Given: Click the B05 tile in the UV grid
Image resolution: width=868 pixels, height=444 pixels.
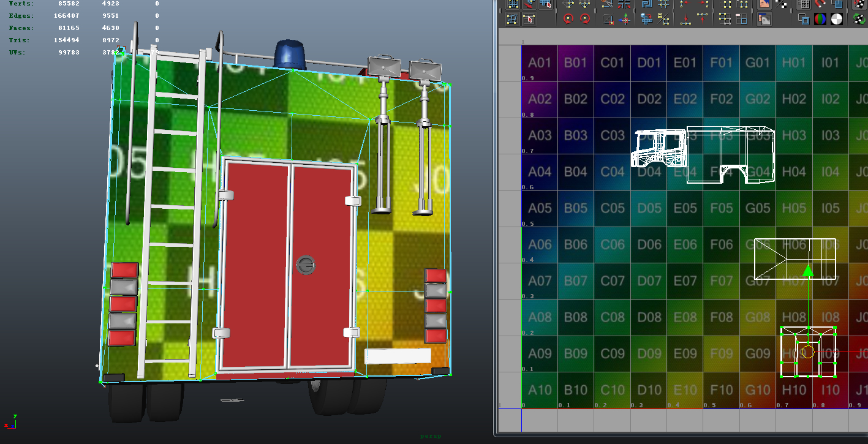Looking at the screenshot, I should click(576, 209).
